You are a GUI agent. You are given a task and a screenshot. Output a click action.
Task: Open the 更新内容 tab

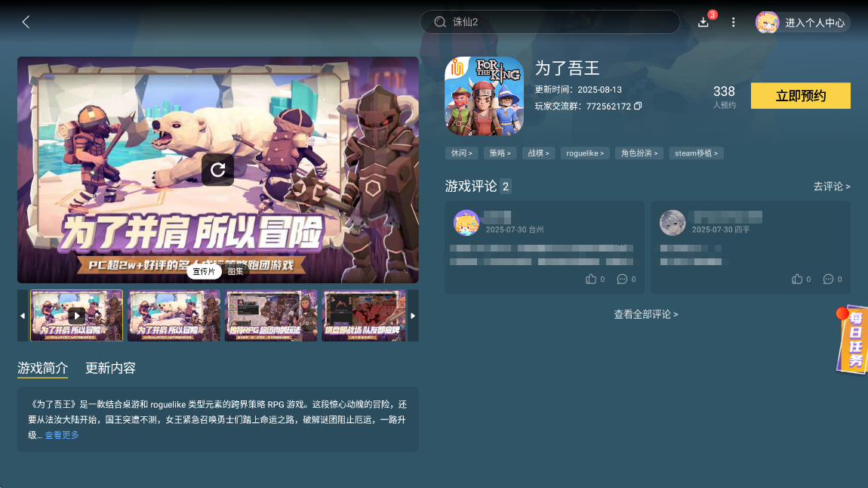point(110,368)
